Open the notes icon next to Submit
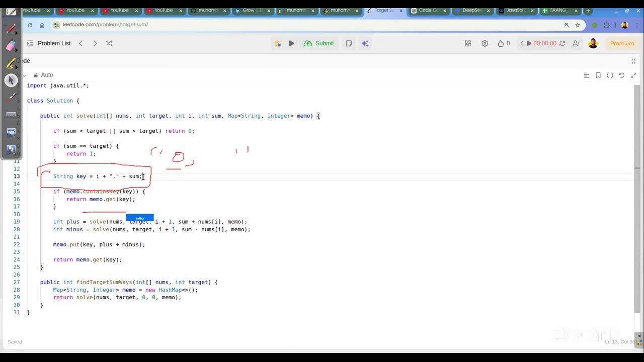Image resolution: width=644 pixels, height=362 pixels. 349,43
